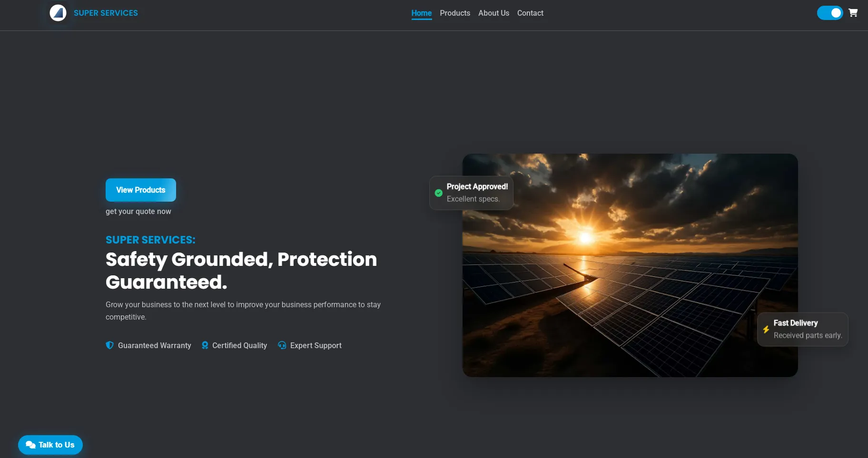Open the About Us section
868x458 pixels.
click(x=493, y=13)
